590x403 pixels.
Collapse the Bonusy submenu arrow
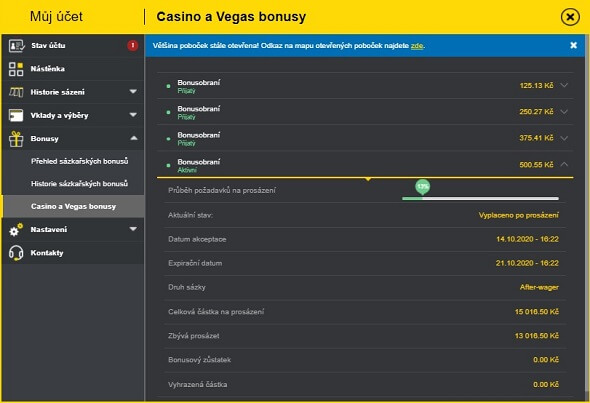click(134, 138)
